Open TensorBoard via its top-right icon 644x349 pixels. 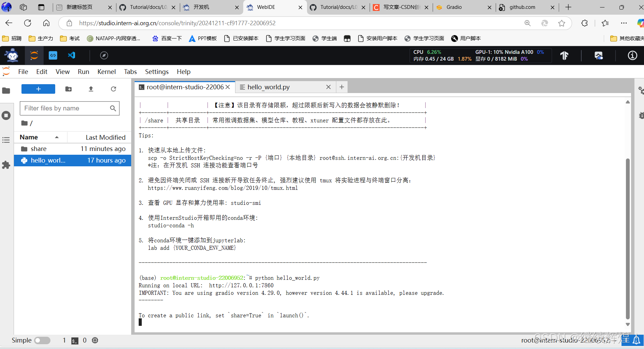565,55
